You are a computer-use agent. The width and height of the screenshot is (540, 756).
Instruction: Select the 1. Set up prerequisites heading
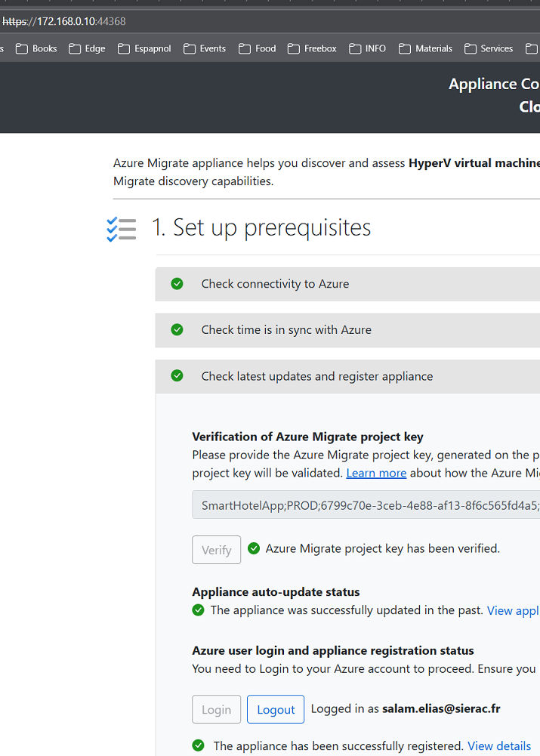[x=261, y=227]
